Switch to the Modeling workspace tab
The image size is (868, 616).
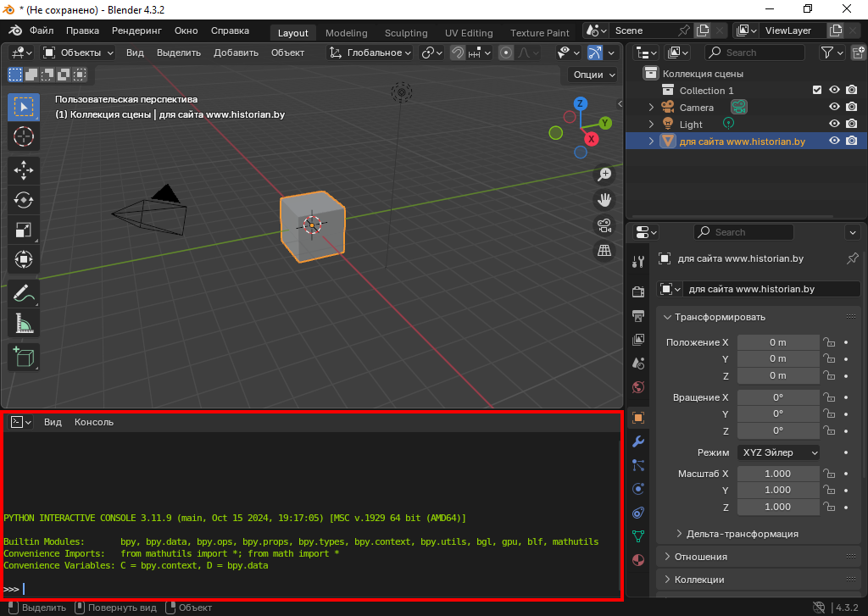[346, 33]
